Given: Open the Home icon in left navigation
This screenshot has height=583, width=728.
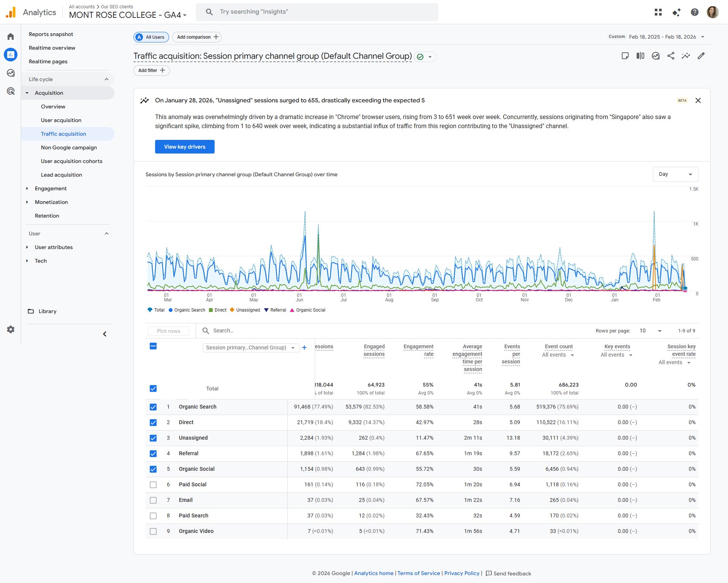Looking at the screenshot, I should [11, 36].
